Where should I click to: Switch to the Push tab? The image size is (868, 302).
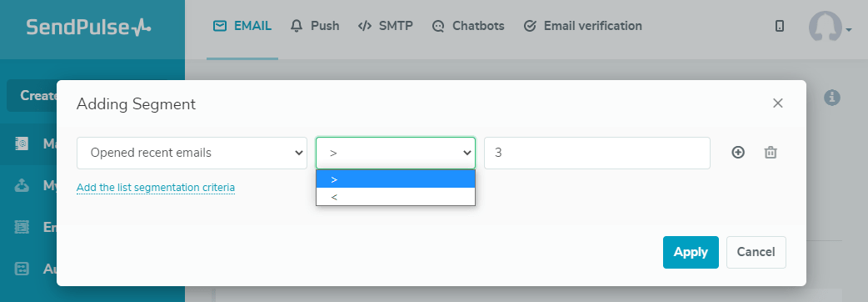click(314, 26)
